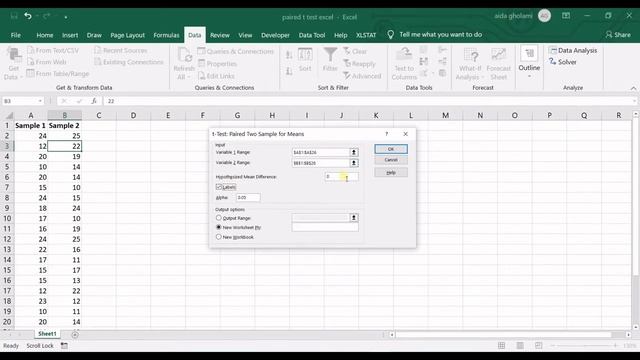Click Existing Connections
This screenshot has width=640, height=360.
[129, 62]
